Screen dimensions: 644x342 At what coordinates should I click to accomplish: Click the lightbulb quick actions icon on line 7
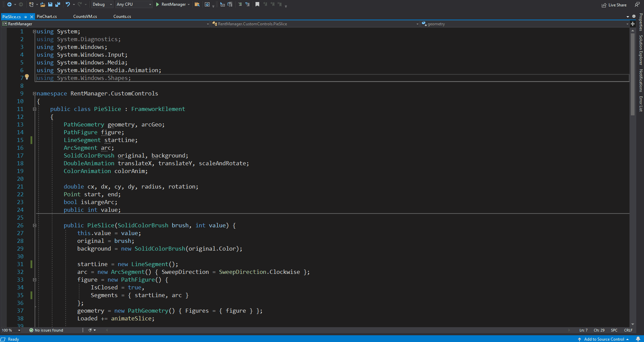[27, 77]
